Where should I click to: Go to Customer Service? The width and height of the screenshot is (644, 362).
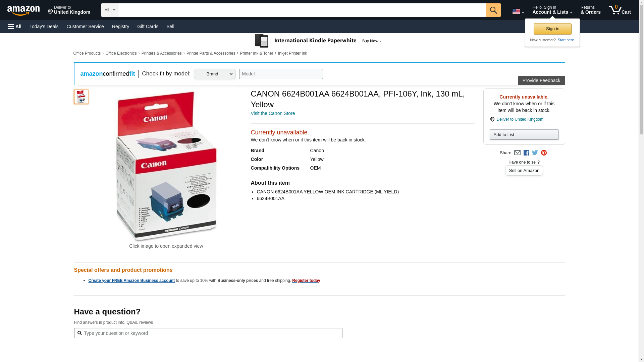(85, 26)
